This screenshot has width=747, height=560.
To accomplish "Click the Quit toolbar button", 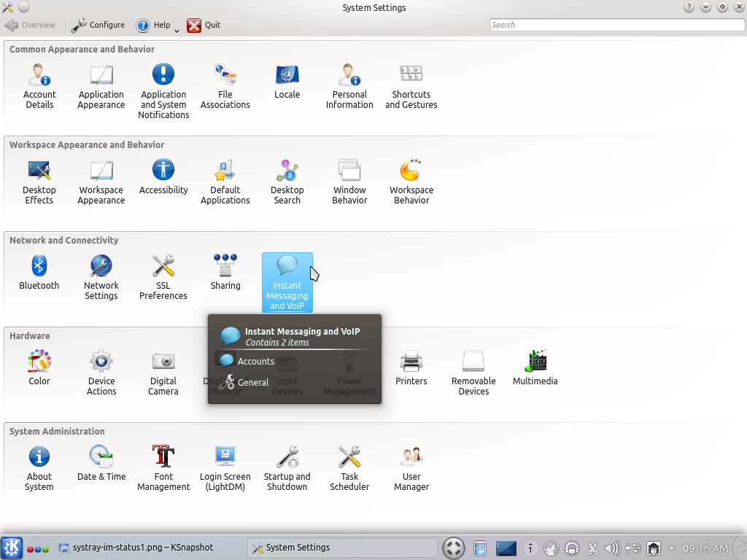I will [x=204, y=25].
